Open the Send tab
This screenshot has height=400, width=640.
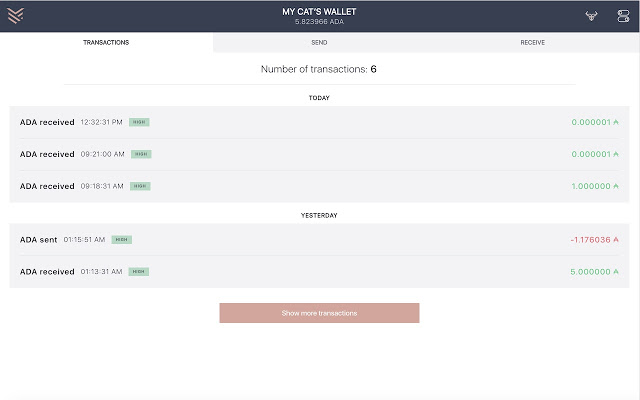[x=319, y=43]
